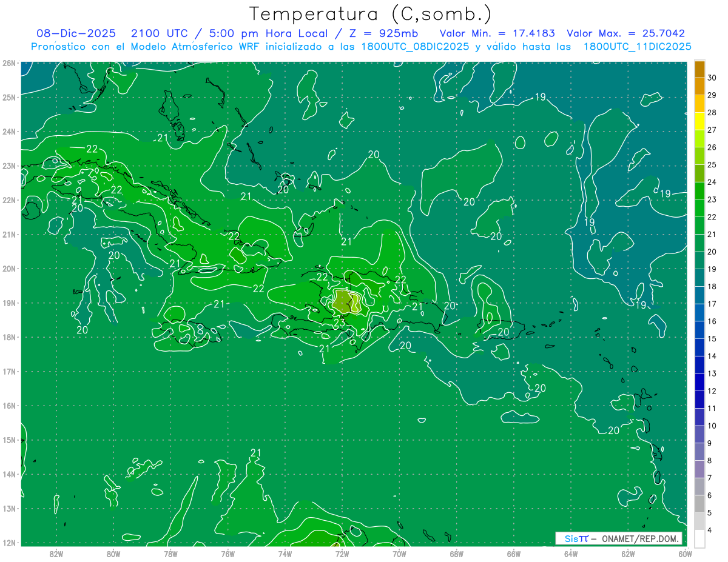This screenshot has height=562, width=728.
Task: Click the 72W longitude axis label
Action: pyautogui.click(x=342, y=553)
